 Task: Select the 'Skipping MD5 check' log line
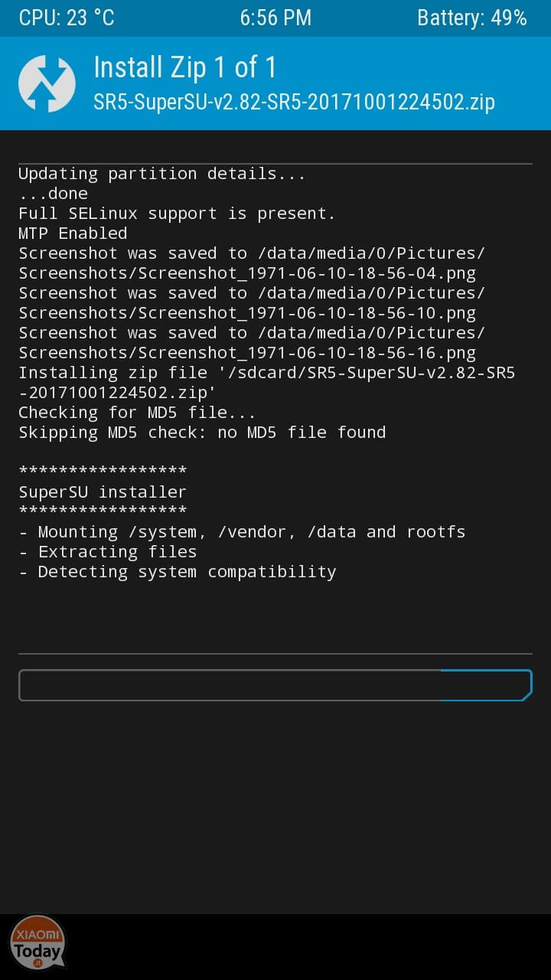(202, 433)
